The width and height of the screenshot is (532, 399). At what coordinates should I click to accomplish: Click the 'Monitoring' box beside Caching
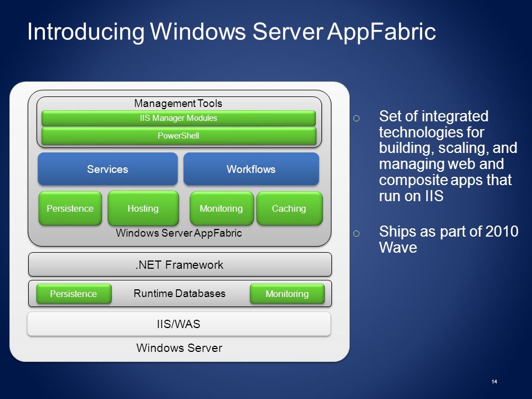[222, 208]
